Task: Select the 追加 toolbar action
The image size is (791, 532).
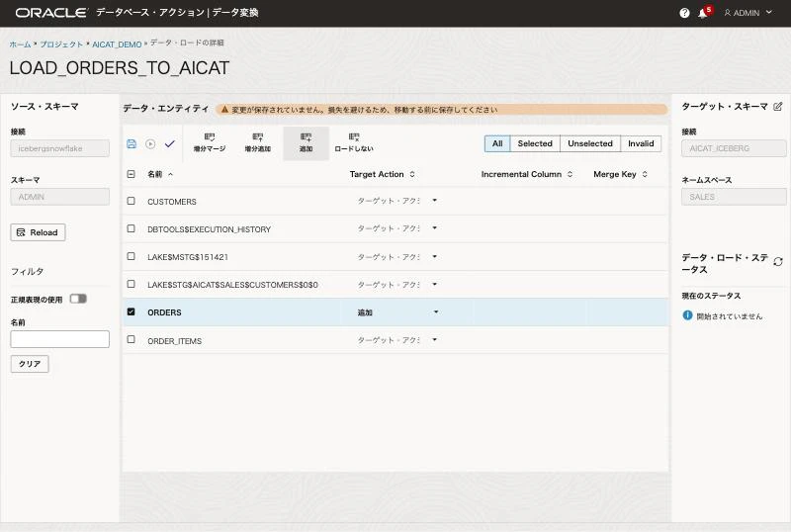Action: click(307, 142)
